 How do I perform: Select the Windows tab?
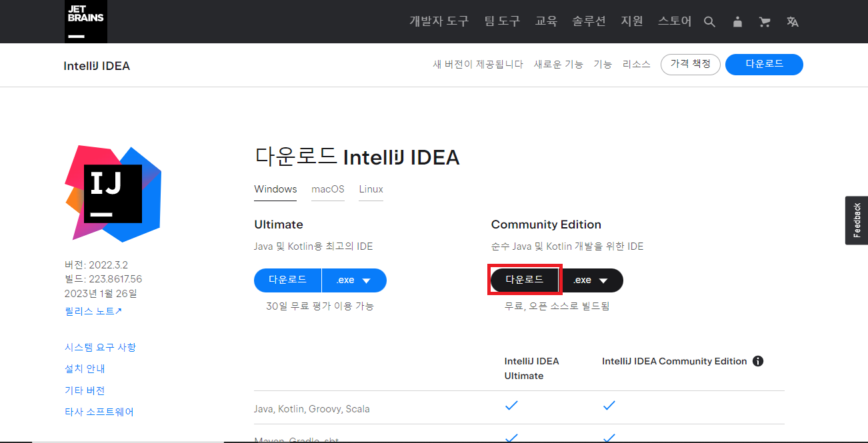[x=275, y=189]
